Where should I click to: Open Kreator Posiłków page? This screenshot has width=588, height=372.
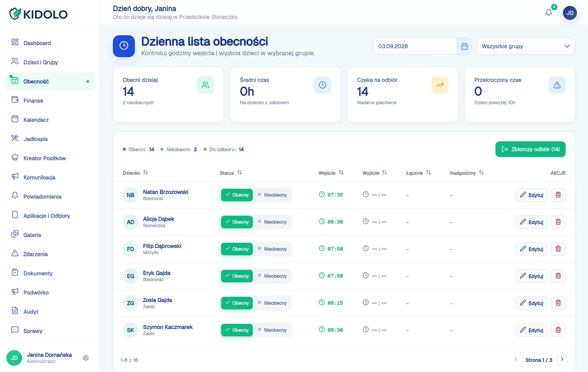tap(50, 158)
